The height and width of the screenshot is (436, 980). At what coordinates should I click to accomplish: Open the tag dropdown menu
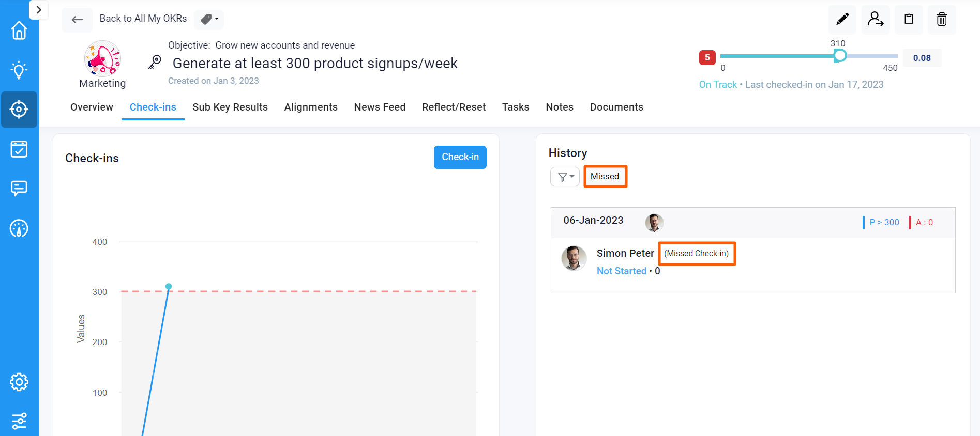coord(209,19)
